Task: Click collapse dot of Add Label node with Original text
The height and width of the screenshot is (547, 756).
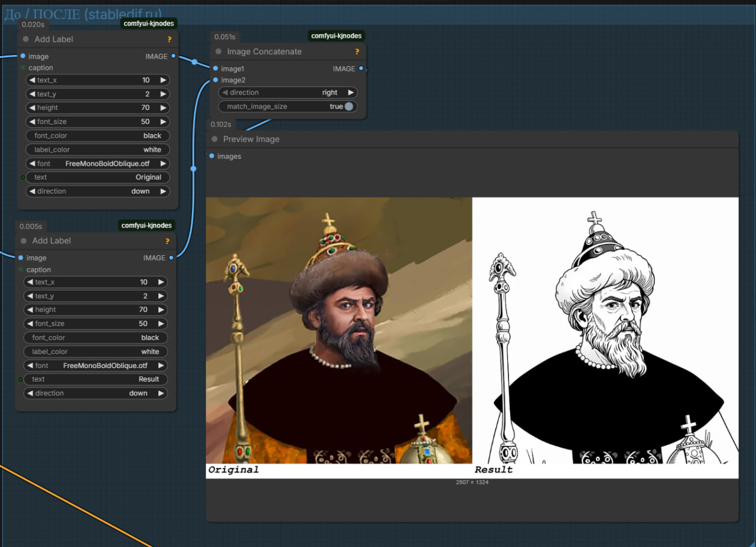Action: tap(25, 40)
